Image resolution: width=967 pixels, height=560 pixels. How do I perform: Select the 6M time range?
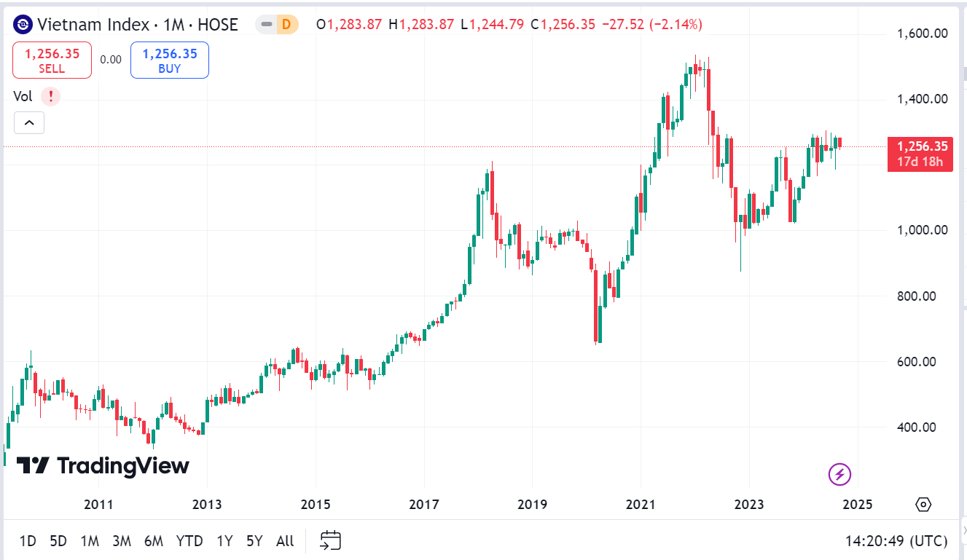(154, 541)
